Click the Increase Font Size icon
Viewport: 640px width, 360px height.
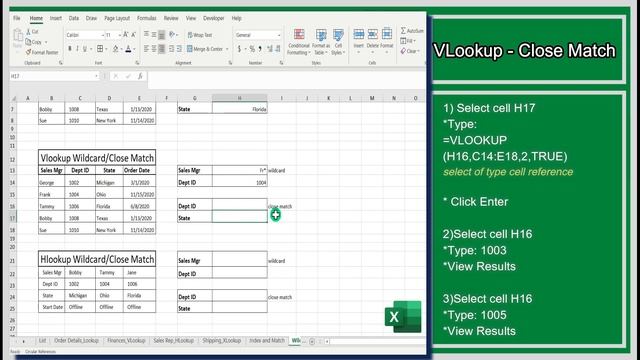click(126, 35)
